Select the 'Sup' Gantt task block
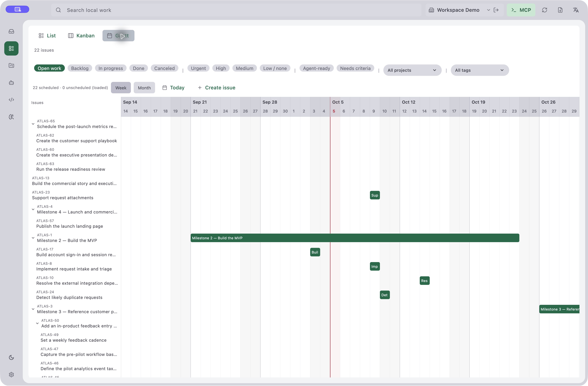 pos(375,195)
